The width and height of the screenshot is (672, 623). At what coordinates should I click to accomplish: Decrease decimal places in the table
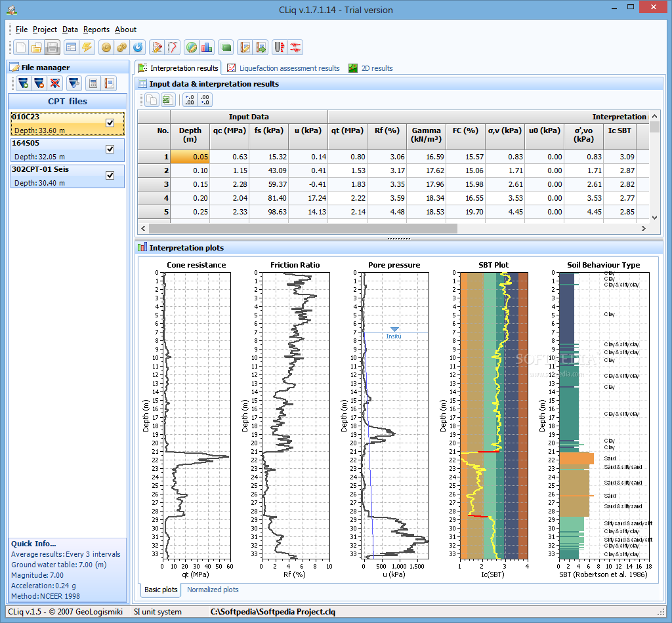[205, 100]
